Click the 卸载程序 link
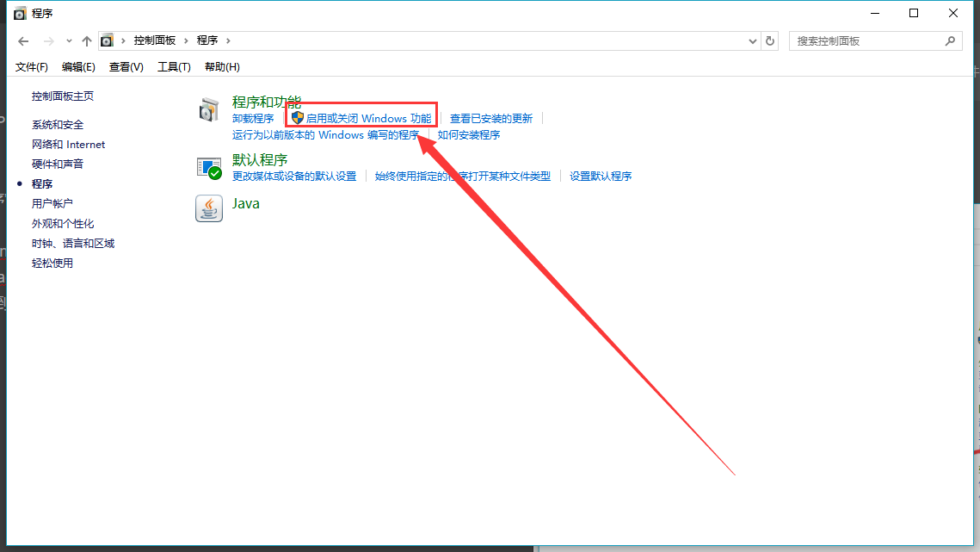The image size is (980, 552). (253, 118)
